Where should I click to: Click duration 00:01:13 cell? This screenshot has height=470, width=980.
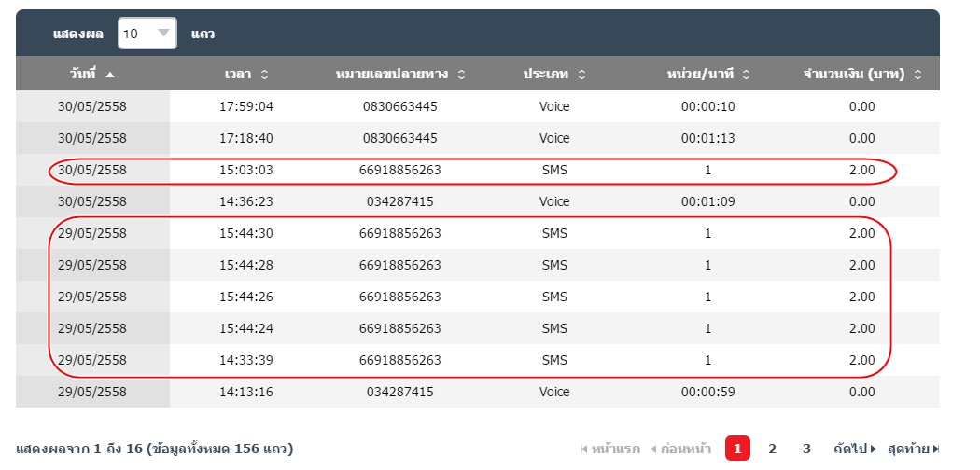[x=708, y=138]
